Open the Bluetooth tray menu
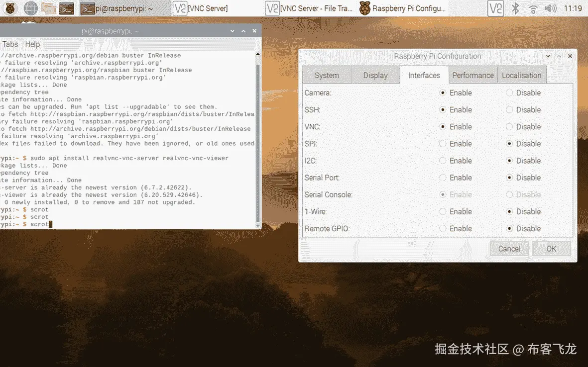The image size is (588, 367). tap(515, 8)
